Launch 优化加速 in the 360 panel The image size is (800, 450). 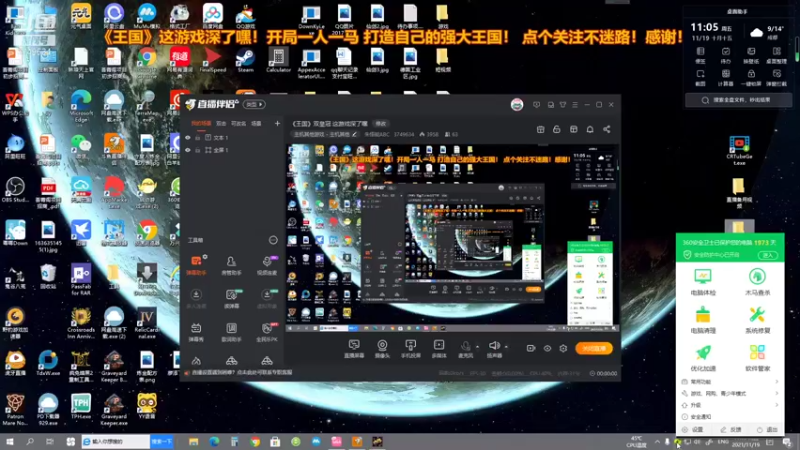[x=703, y=358]
